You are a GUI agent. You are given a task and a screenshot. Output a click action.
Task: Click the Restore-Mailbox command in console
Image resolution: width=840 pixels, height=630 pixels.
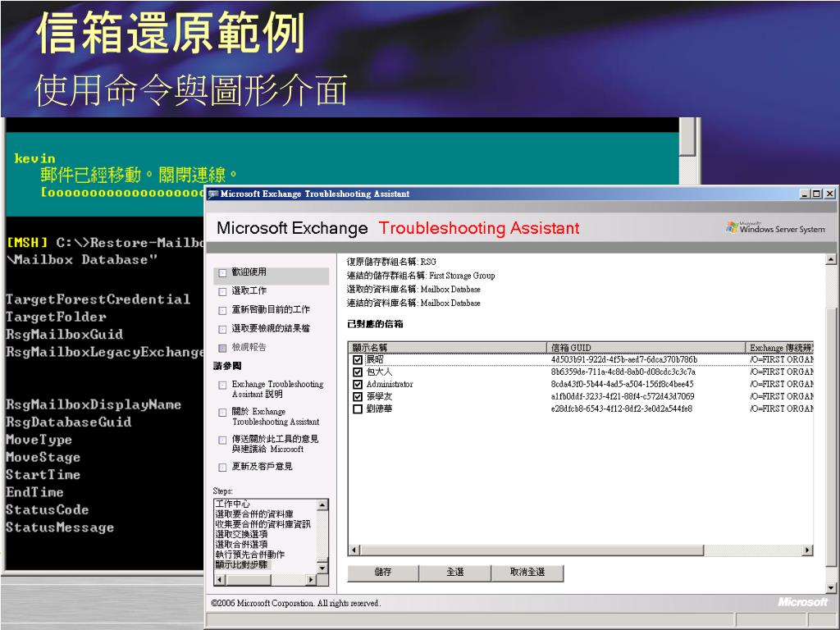[x=146, y=243]
